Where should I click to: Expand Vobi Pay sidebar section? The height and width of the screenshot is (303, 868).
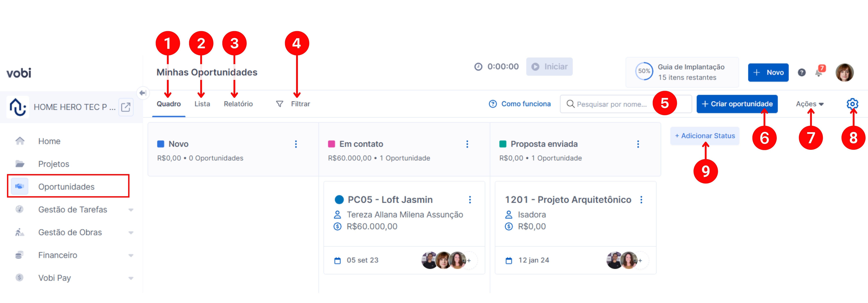(131, 278)
